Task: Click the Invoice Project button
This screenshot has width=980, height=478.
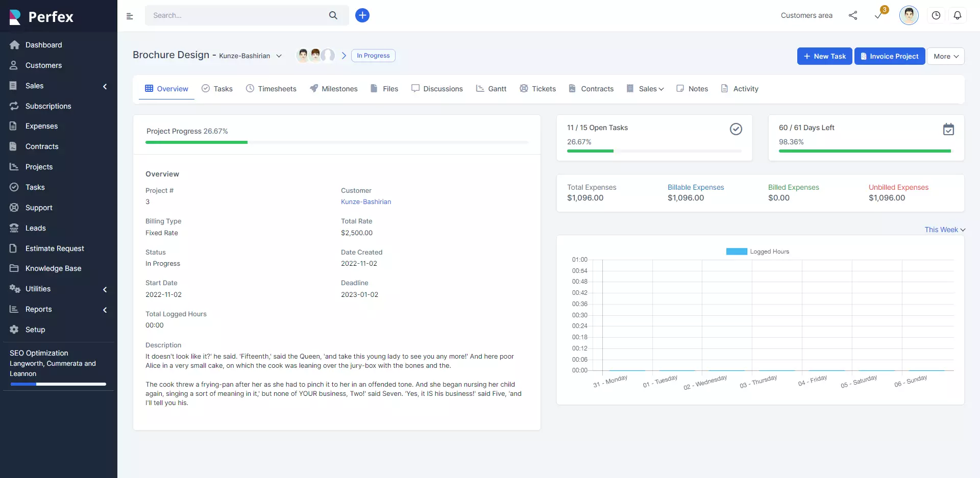Action: tap(890, 56)
